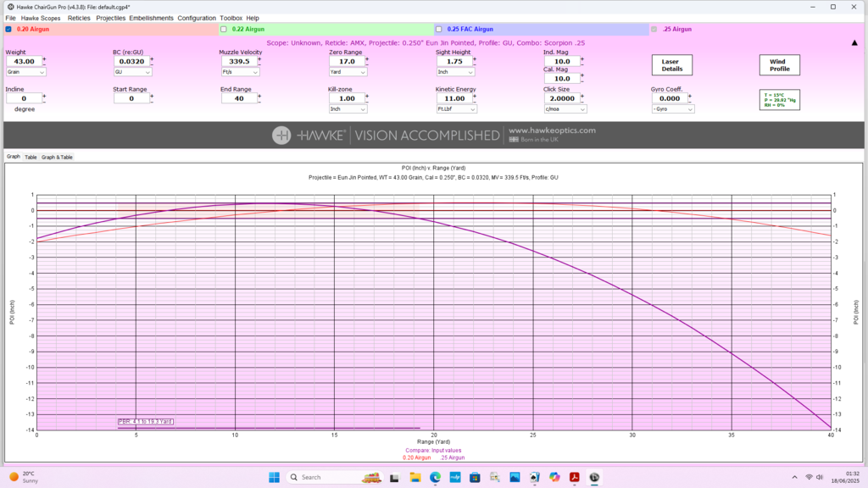Image resolution: width=868 pixels, height=488 pixels.
Task: Click the Start Range stepper
Action: [x=152, y=98]
